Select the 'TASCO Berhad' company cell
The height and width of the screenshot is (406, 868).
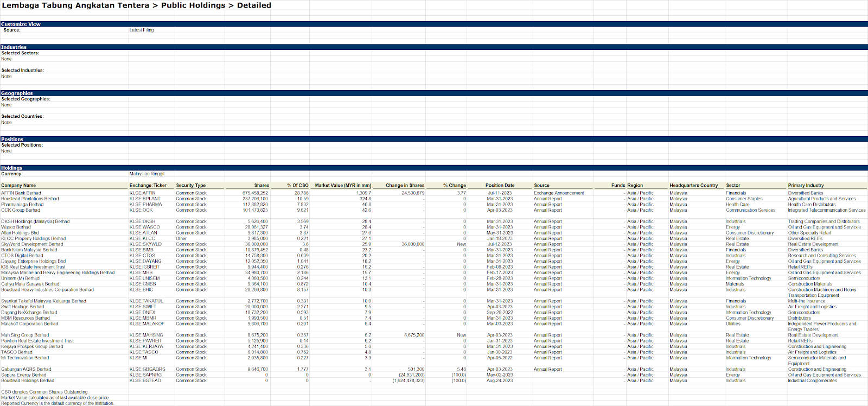(x=17, y=352)
